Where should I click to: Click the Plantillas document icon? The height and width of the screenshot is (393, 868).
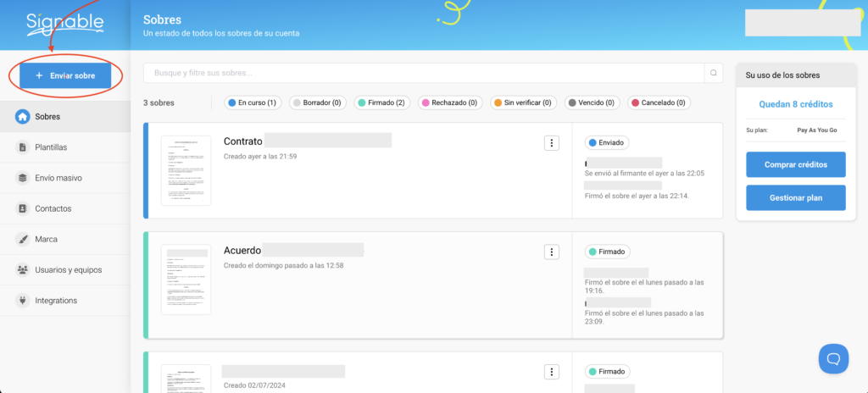pos(23,147)
